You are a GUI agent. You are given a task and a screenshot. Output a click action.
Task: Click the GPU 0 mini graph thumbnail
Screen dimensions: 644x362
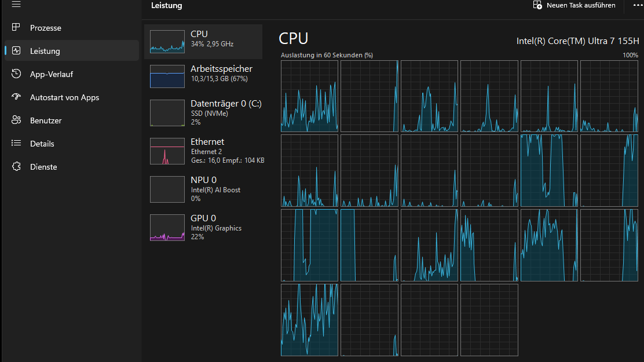coord(167,228)
